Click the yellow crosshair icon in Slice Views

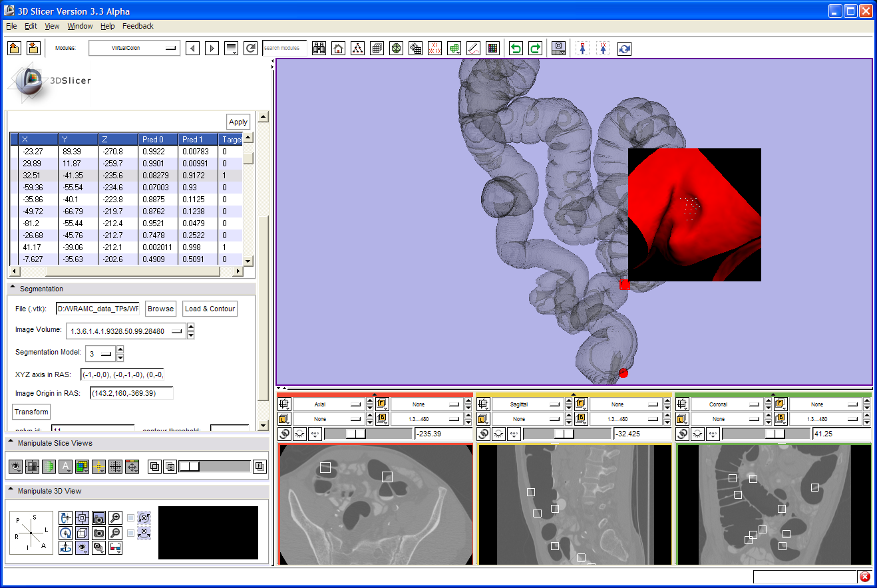[98, 467]
